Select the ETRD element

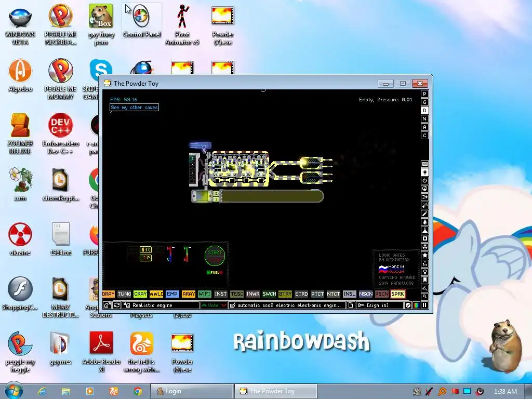[301, 294]
